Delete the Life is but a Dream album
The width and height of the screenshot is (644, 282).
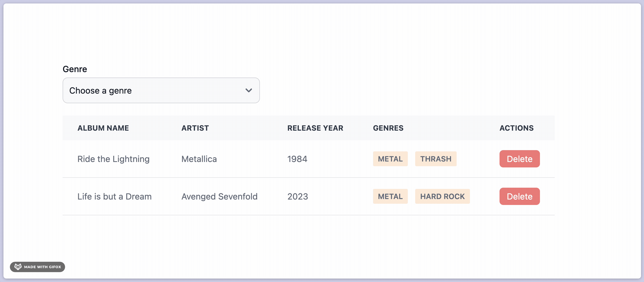click(x=519, y=196)
